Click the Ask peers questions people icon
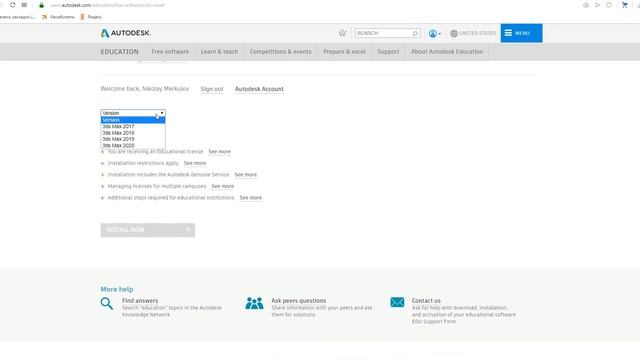This screenshot has height=360, width=640. [x=254, y=303]
